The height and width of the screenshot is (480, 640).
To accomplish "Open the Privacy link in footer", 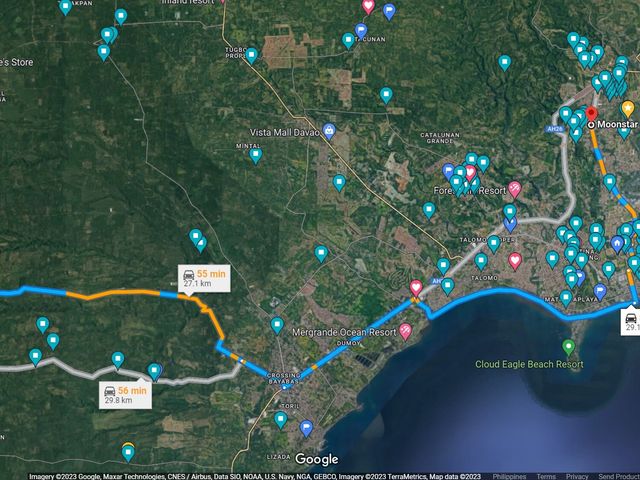I will 577,476.
